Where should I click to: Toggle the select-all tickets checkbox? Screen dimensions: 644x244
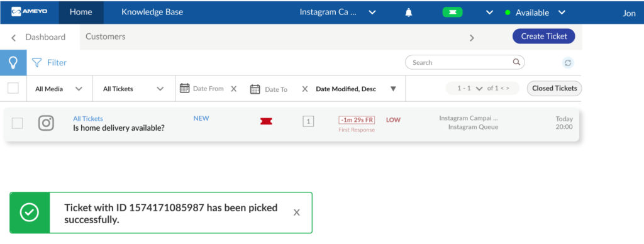(13, 88)
